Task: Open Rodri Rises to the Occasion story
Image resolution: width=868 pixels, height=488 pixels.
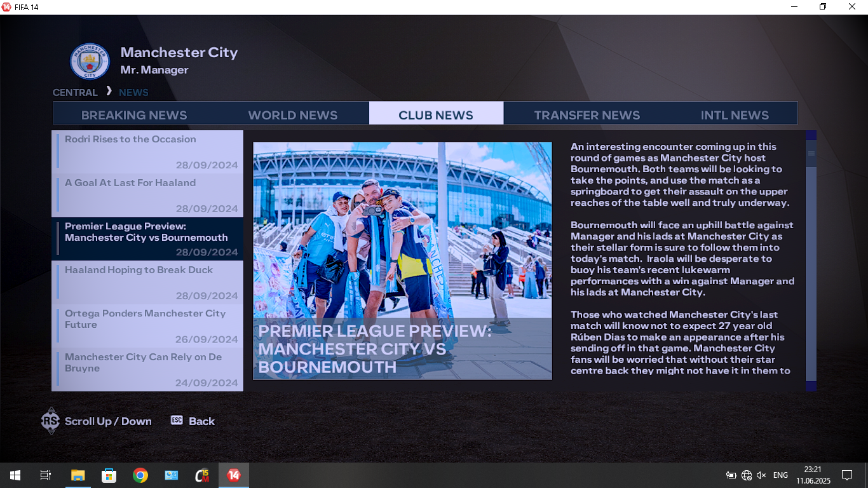Action: [x=147, y=152]
